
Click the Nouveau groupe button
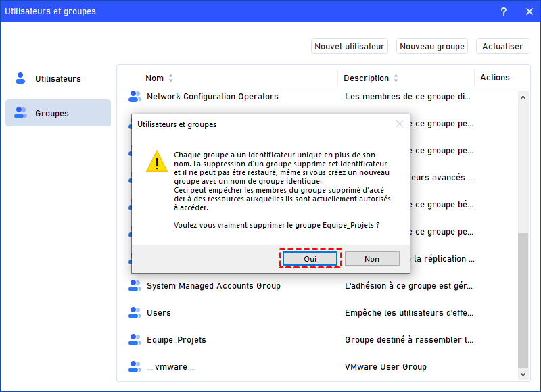(432, 46)
